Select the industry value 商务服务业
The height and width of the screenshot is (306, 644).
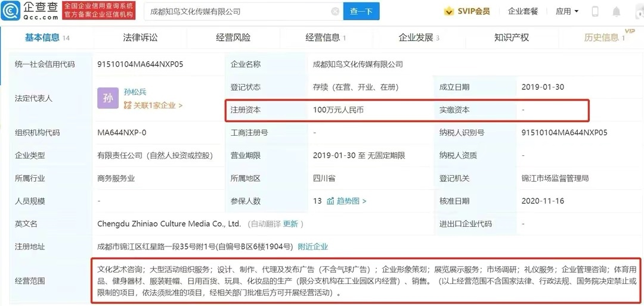[116, 179]
